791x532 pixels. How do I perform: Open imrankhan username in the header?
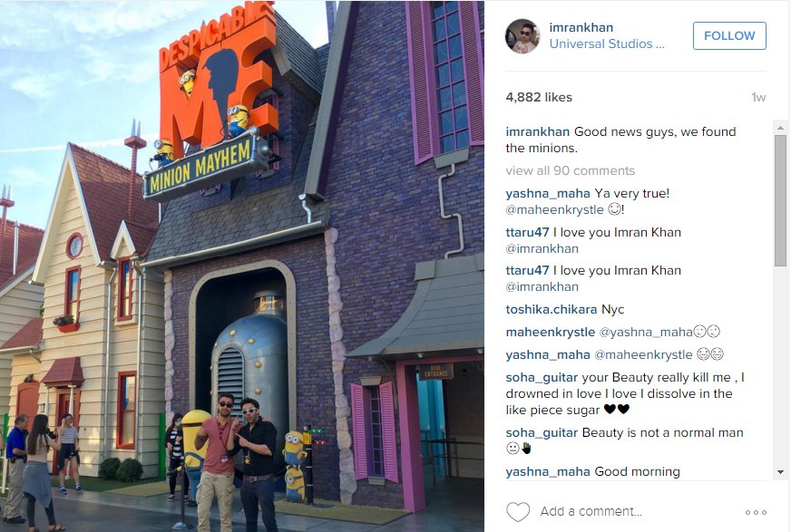(x=581, y=28)
